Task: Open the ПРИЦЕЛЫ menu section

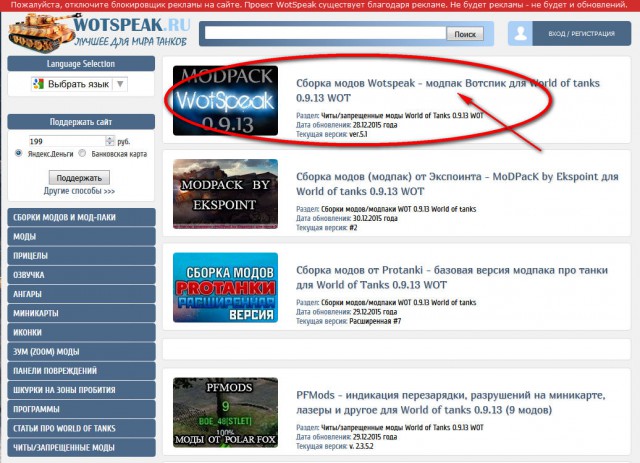Action: pyautogui.click(x=81, y=256)
